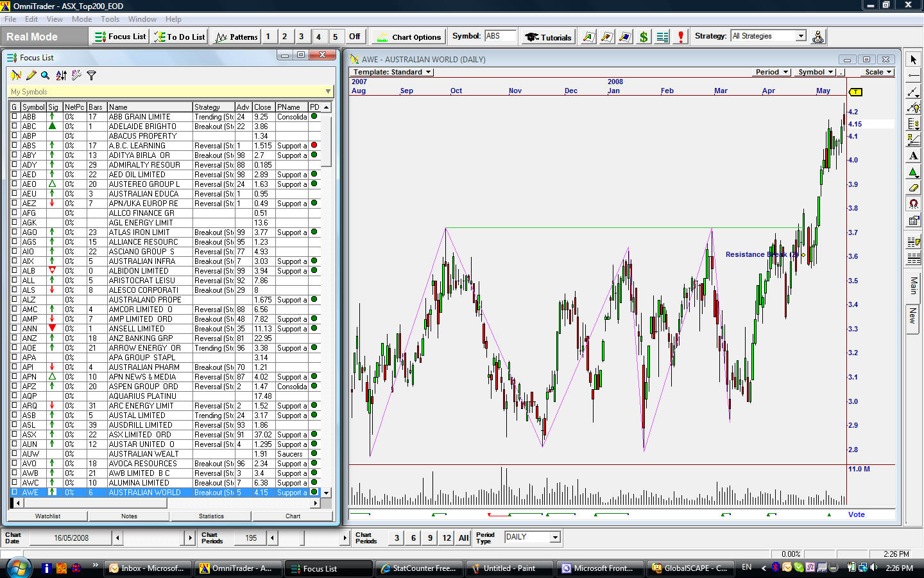
Task: Open the Chart Periods 195 dropdown arrow
Action: (x=273, y=538)
